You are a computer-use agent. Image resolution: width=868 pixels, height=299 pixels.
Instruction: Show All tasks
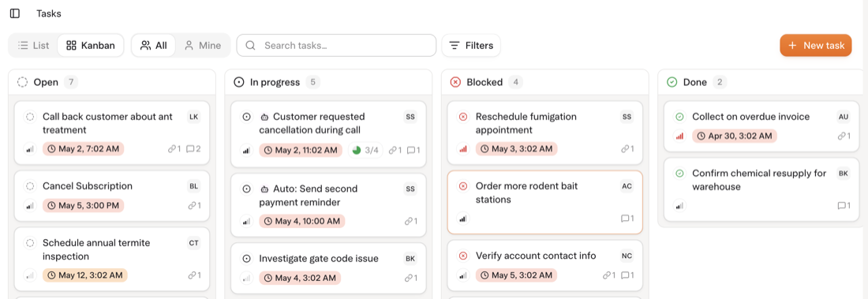point(154,46)
